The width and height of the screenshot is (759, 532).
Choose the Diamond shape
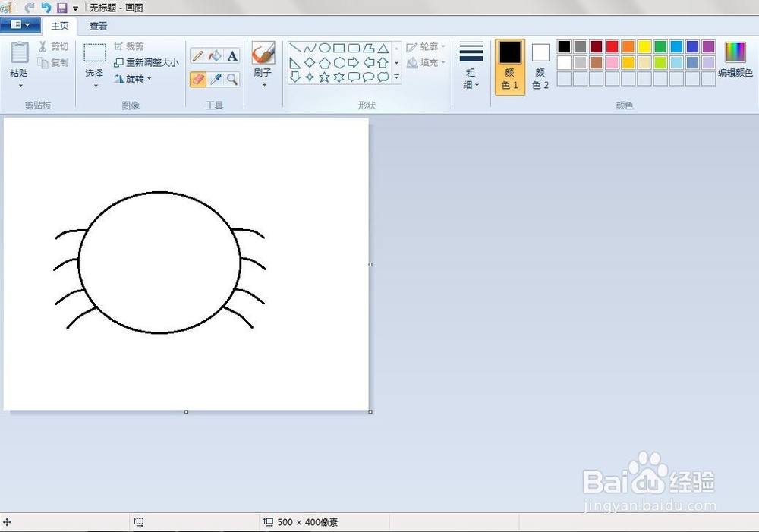coord(310,62)
